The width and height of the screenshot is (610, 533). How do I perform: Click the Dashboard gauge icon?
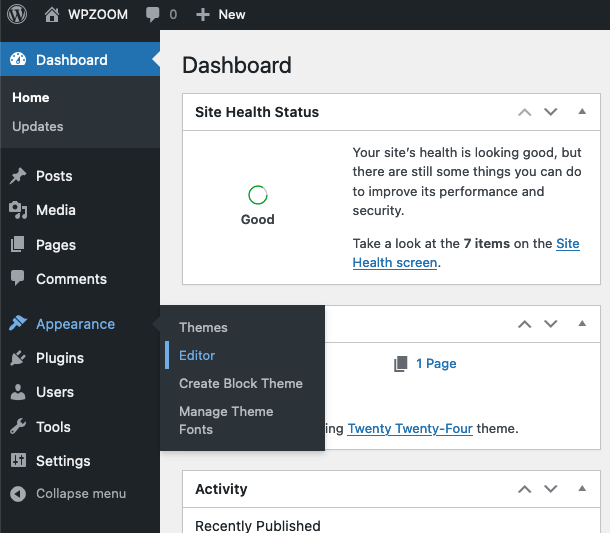click(18, 60)
